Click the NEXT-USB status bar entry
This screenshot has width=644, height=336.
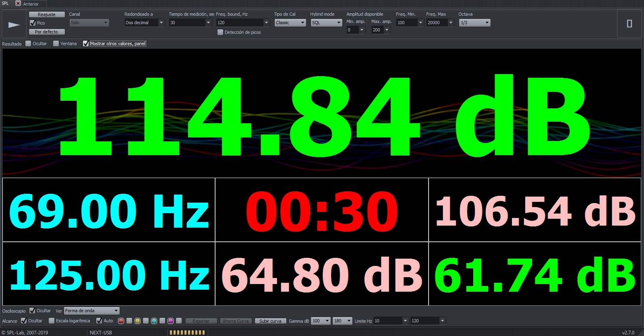point(101,332)
